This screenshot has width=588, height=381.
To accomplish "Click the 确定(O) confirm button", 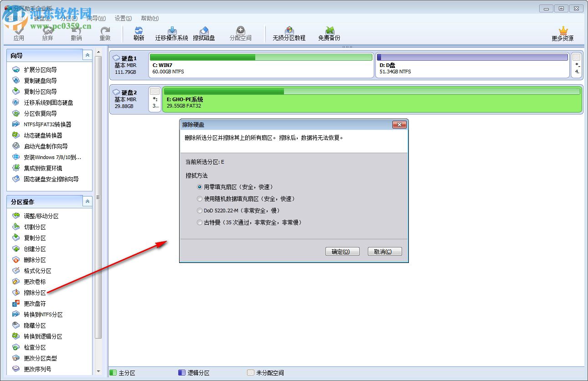I will (x=342, y=251).
